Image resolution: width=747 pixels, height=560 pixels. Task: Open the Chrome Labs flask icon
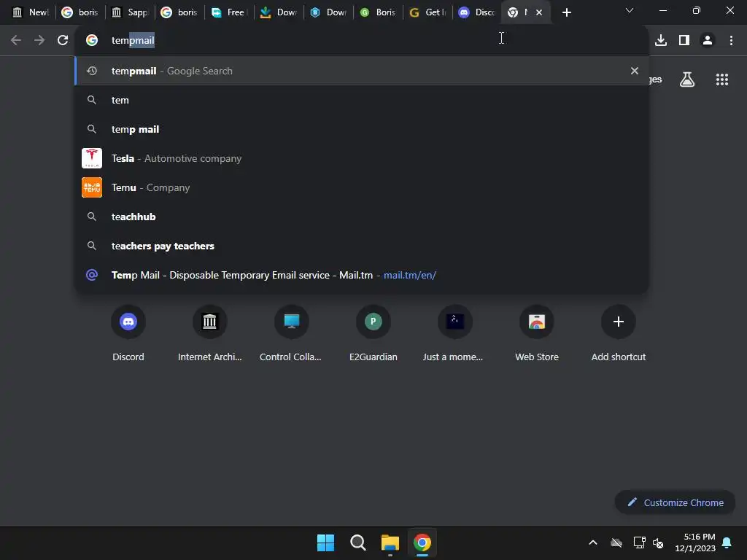tap(687, 79)
